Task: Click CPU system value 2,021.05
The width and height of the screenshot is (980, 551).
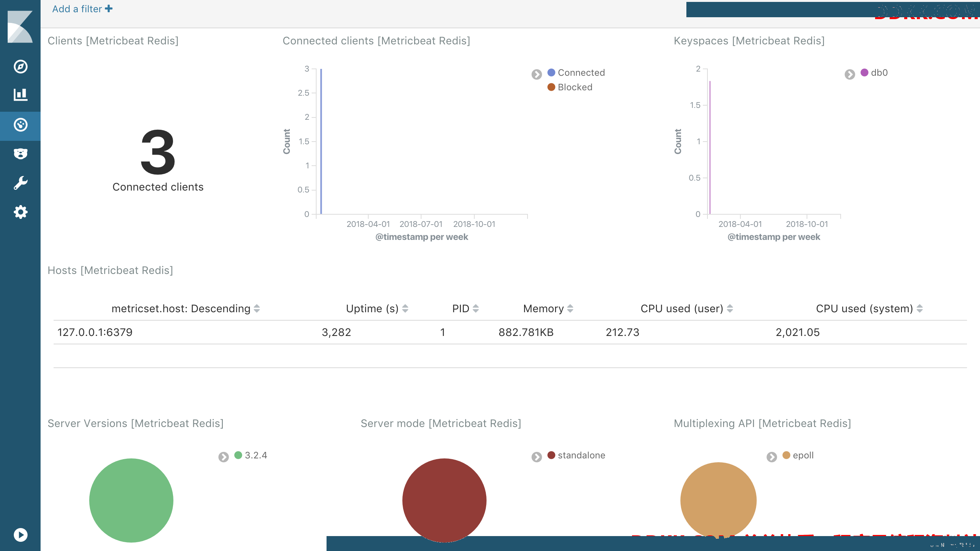Action: click(x=798, y=332)
